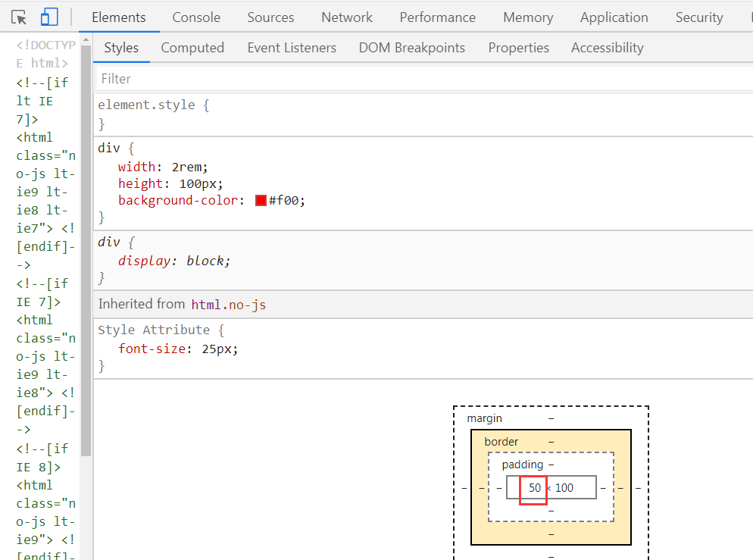Click the Filter styles input field
Viewport: 753px width, 560px height.
click(x=424, y=79)
